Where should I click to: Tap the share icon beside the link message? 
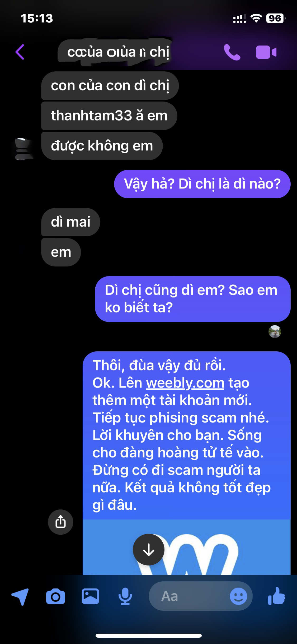pyautogui.click(x=60, y=522)
